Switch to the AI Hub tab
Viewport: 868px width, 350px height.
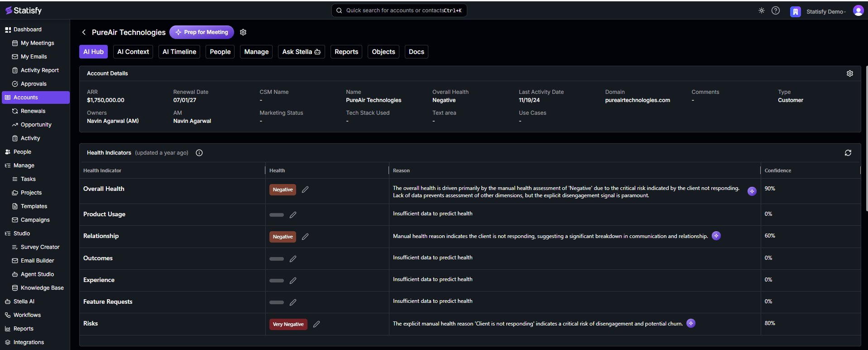(94, 52)
